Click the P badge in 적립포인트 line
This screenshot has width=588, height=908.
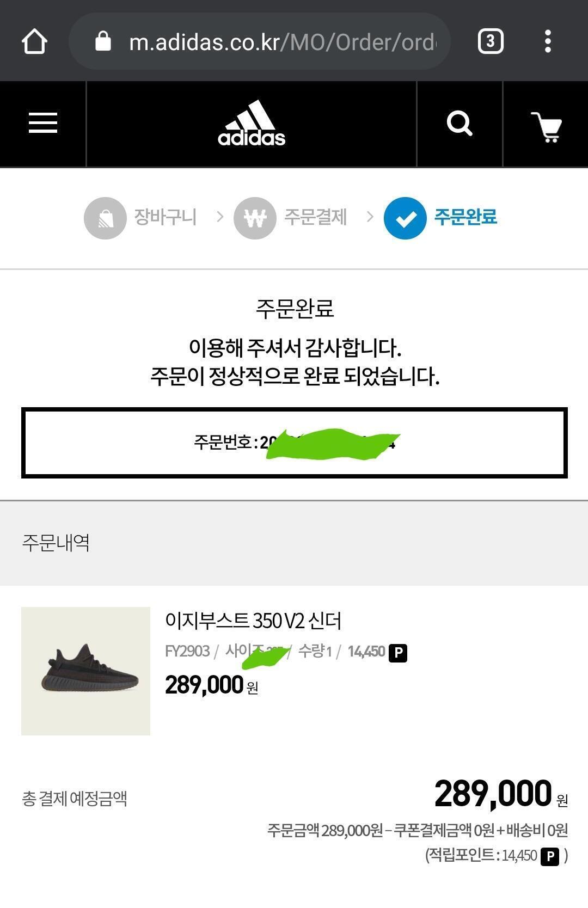[550, 856]
